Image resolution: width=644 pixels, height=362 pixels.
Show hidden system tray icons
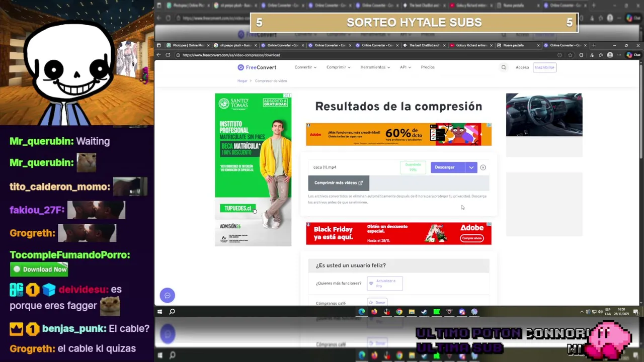click(582, 312)
